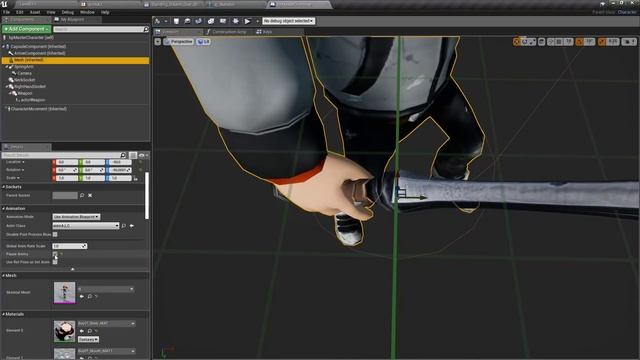Image resolution: width=640 pixels, height=360 pixels.
Task: Toggle grid snapping in viewport
Action: (x=559, y=42)
